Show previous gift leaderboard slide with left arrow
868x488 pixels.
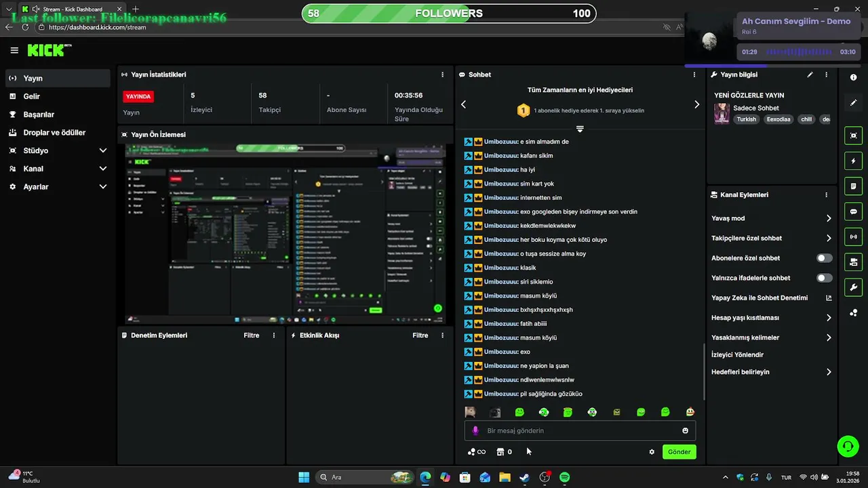click(463, 104)
